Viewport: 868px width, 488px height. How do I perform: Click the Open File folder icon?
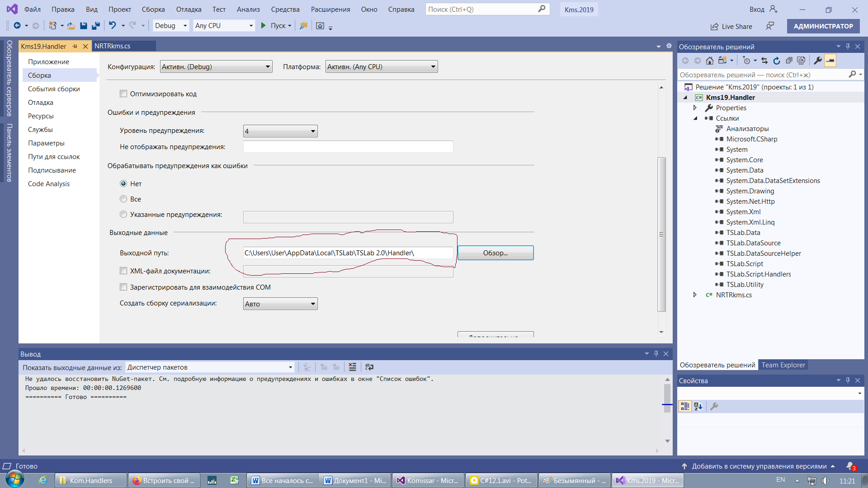pyautogui.click(x=71, y=26)
